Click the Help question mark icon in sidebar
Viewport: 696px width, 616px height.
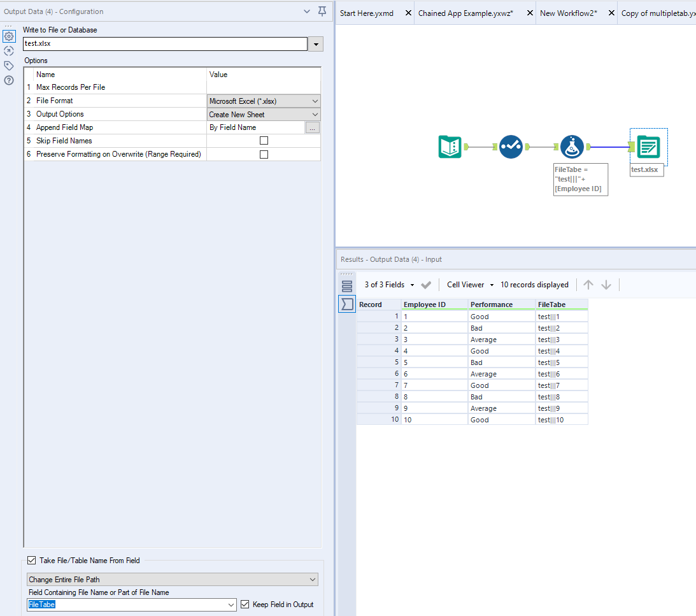pyautogui.click(x=8, y=80)
